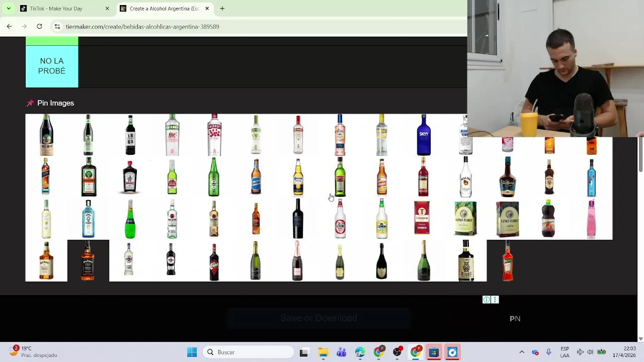Choose the red-label Dr. Lemon bottle
The height and width of the screenshot is (362, 644).
(340, 219)
